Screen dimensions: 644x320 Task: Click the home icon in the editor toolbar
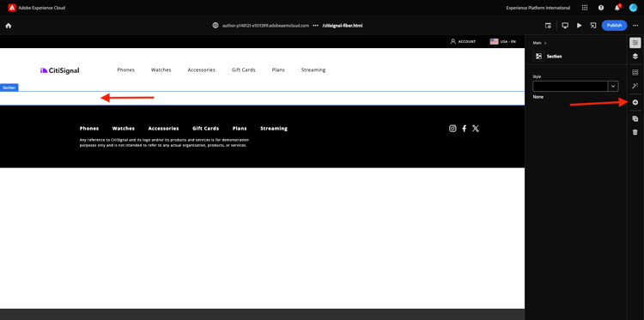(x=9, y=26)
